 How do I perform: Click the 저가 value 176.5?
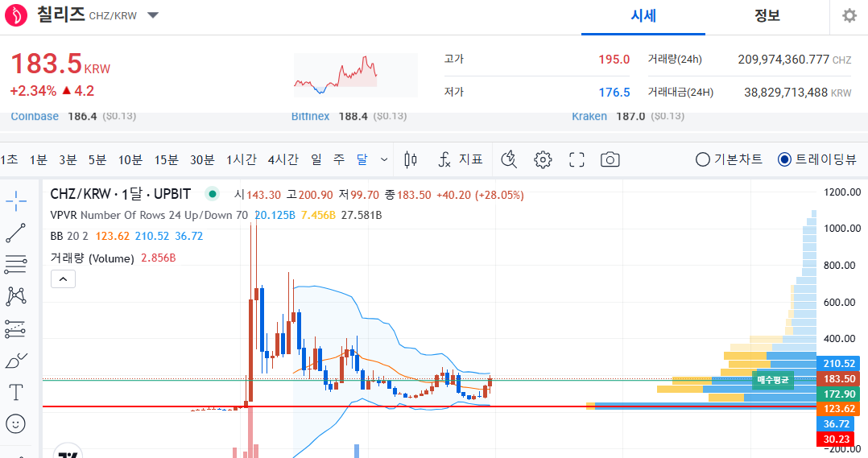(614, 93)
